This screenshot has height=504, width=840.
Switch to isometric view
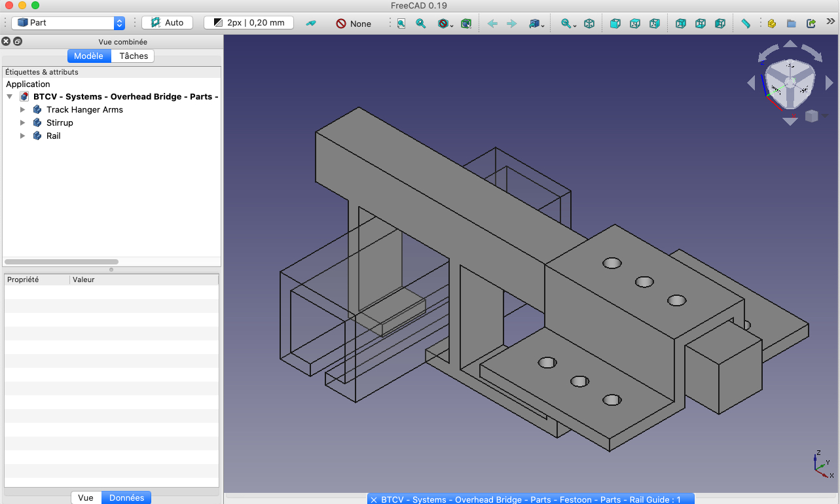589,24
